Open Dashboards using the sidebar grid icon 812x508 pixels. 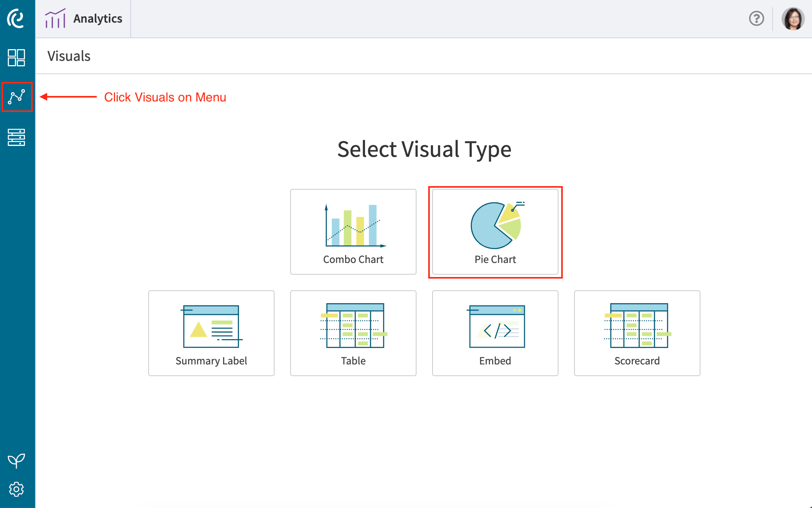pyautogui.click(x=17, y=58)
